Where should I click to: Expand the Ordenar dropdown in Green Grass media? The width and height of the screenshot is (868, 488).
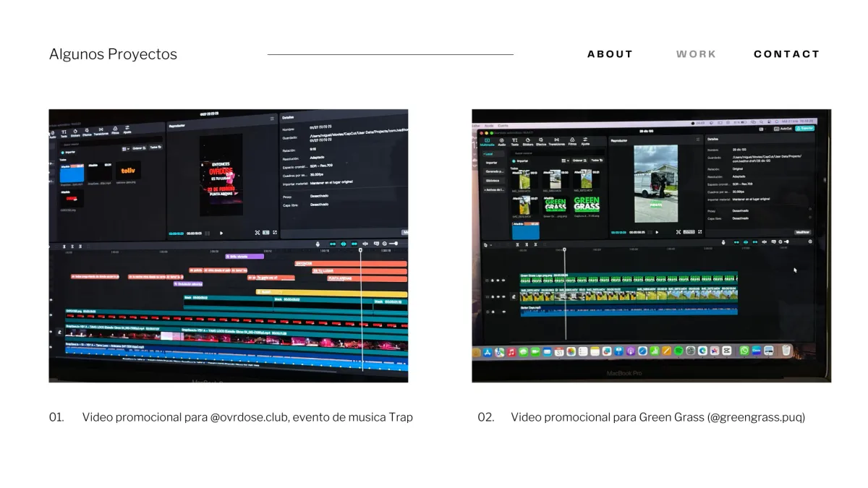click(578, 160)
